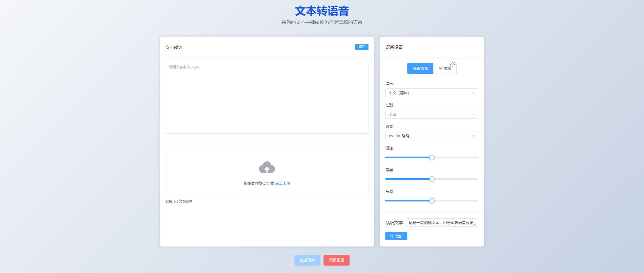Focus the 请输入或粘贴文本 text area

point(267,98)
